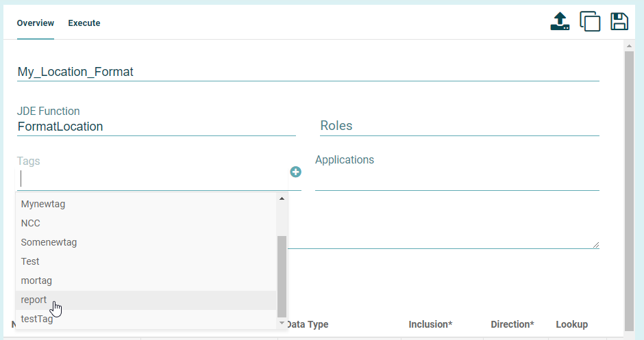
Task: Choose Mynewtag from the tags list
Action: pyautogui.click(x=43, y=204)
